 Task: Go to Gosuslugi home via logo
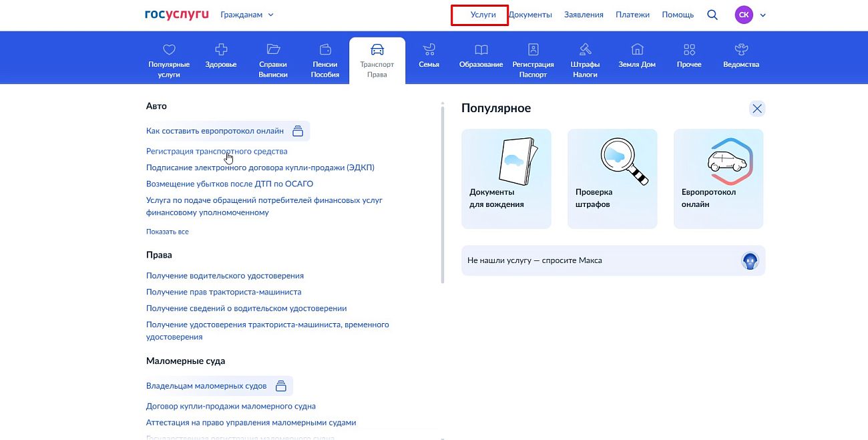tap(177, 15)
